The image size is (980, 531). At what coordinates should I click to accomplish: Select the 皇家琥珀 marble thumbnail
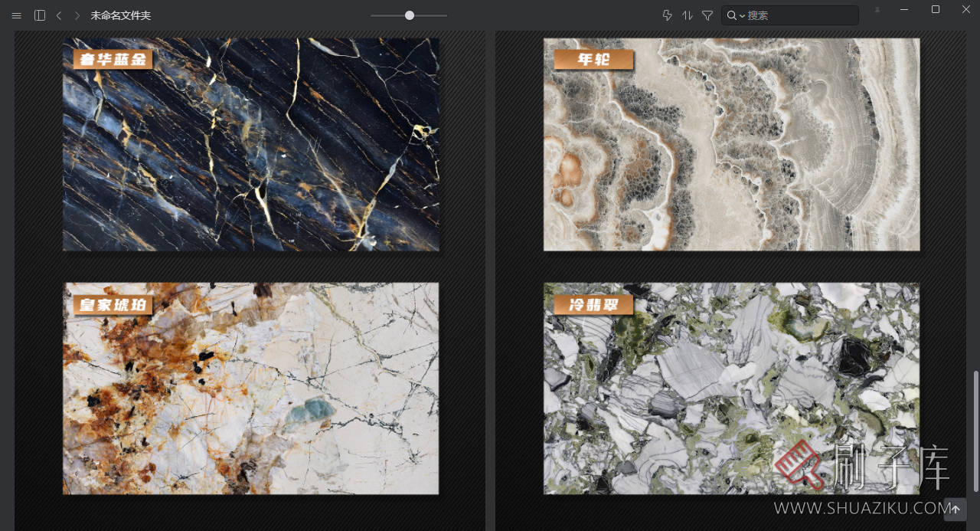tap(250, 388)
